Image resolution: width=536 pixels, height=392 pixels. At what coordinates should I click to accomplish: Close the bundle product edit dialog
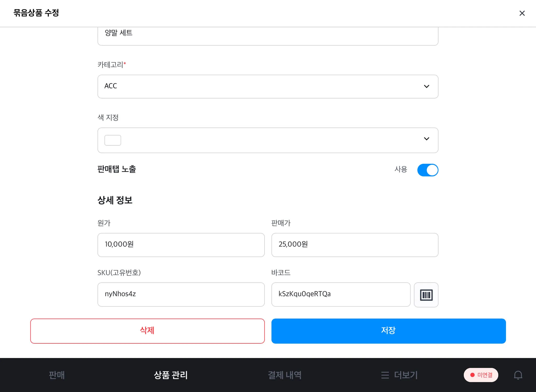pyautogui.click(x=522, y=13)
